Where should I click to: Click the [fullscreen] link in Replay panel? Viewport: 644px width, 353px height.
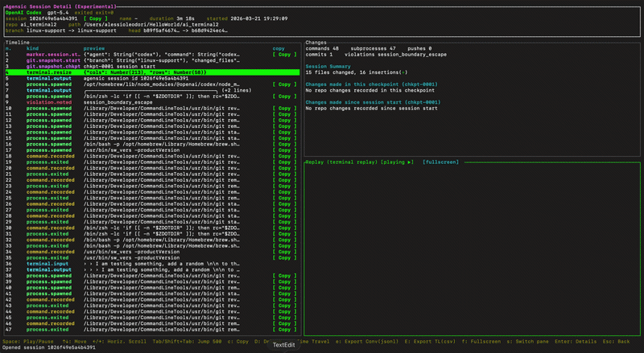coord(440,162)
